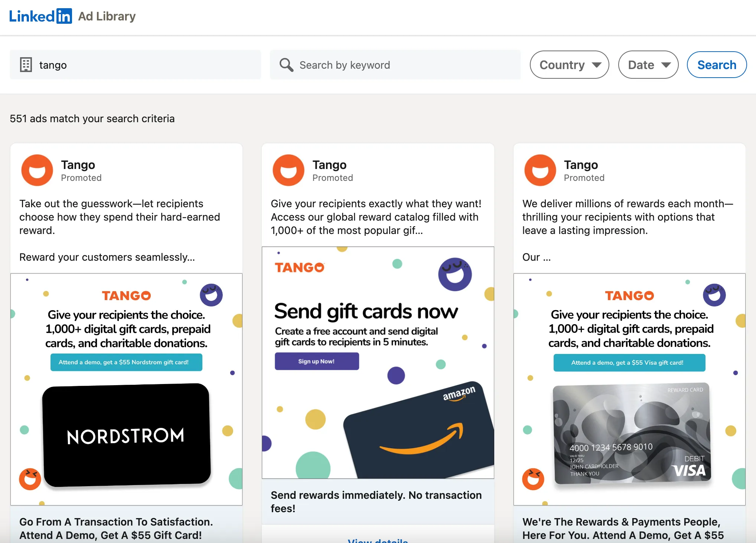The height and width of the screenshot is (543, 756).
Task: Click the magnifying glass keyword search icon
Action: point(286,65)
